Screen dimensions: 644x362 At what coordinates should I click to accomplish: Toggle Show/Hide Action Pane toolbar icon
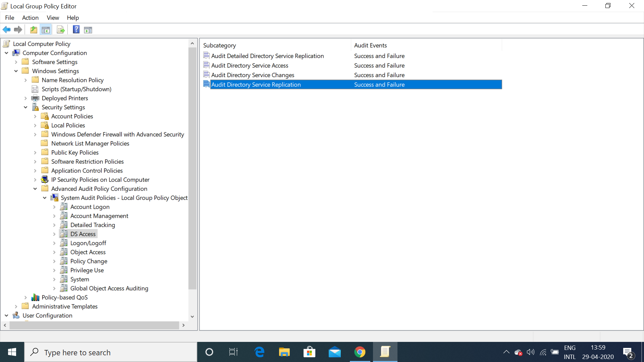pyautogui.click(x=88, y=30)
